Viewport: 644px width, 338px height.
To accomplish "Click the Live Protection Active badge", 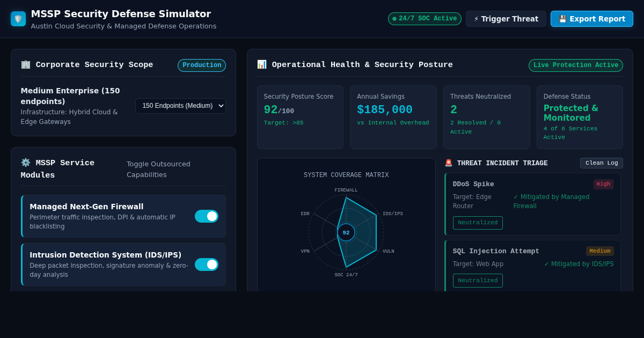I will coord(576,65).
